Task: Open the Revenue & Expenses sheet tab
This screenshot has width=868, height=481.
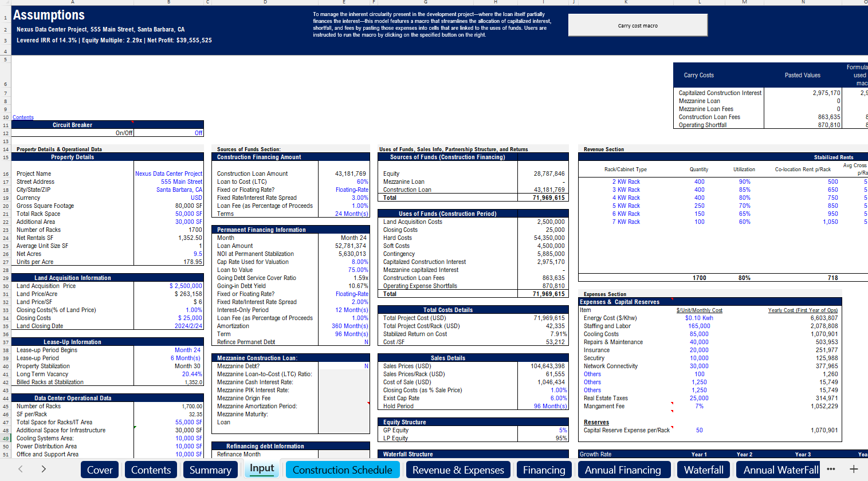Action: (458, 470)
